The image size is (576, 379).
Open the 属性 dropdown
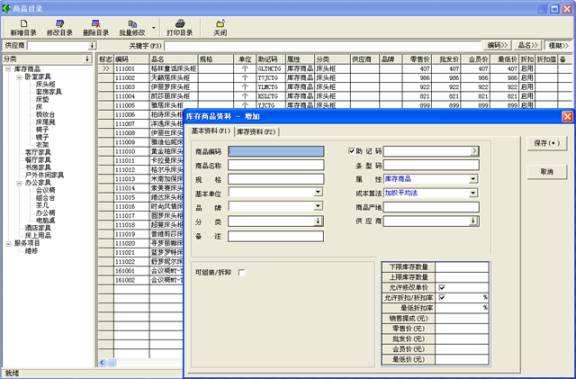pos(473,179)
